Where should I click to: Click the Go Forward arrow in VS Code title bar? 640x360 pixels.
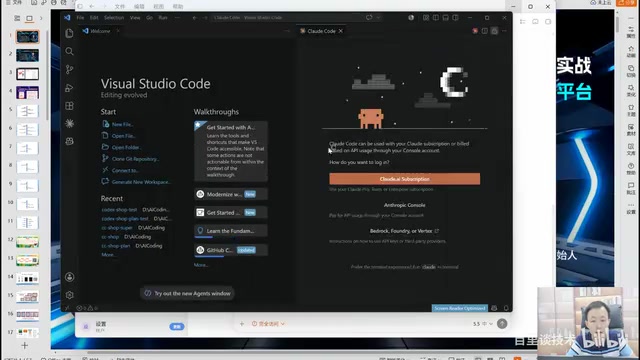coord(205,18)
